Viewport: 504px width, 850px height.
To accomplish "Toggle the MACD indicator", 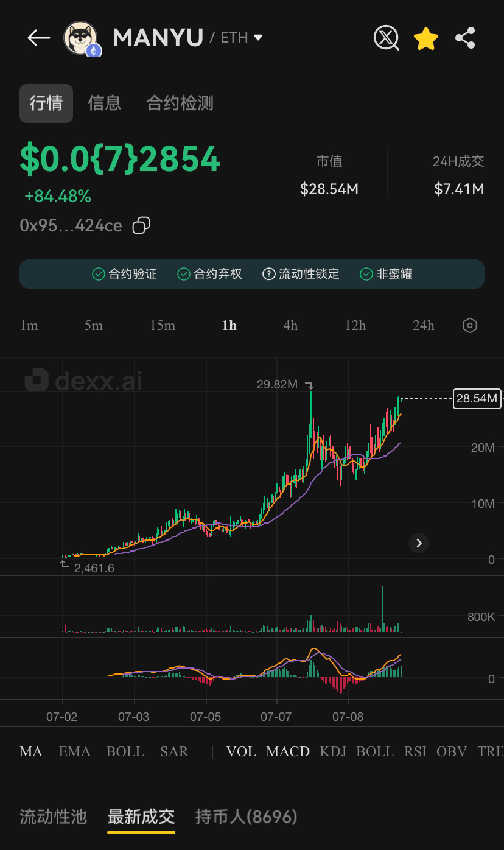I will (x=287, y=751).
